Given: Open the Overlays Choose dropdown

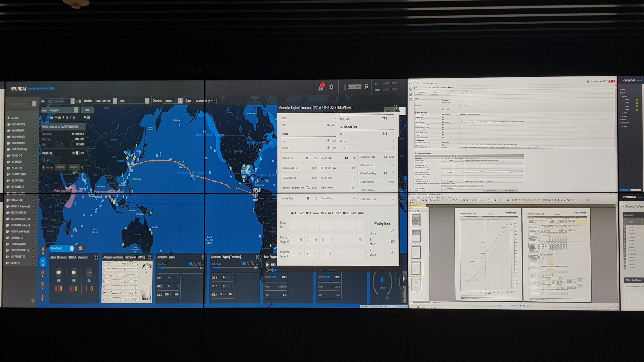Looking at the screenshot, I should point(180,101).
